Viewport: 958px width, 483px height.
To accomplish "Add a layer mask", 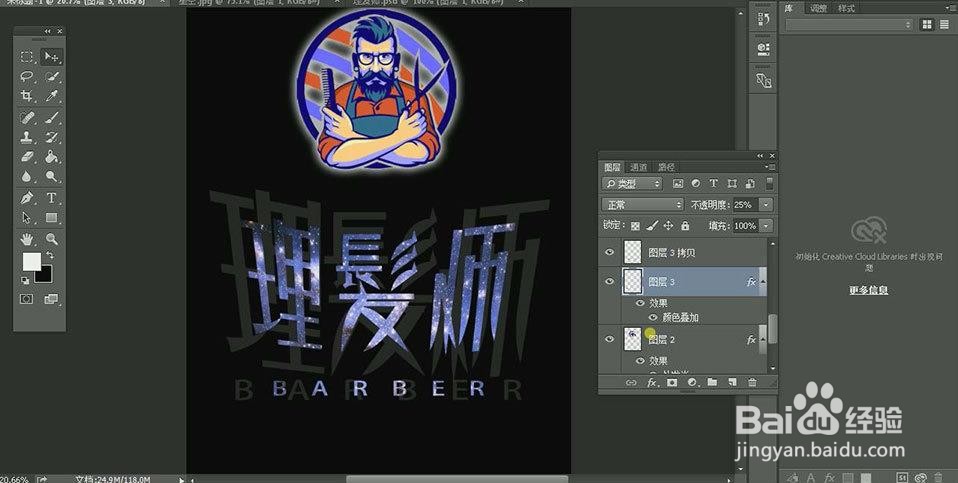I will pos(672,382).
